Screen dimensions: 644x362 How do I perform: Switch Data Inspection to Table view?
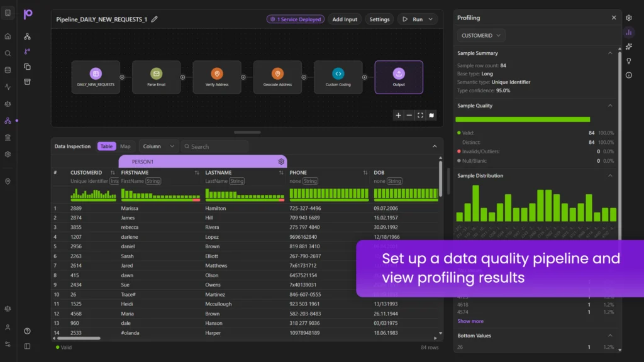point(106,146)
